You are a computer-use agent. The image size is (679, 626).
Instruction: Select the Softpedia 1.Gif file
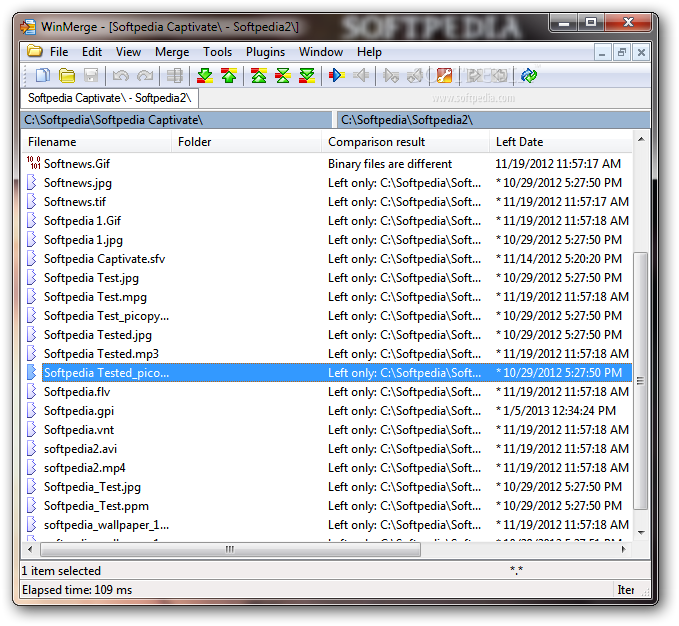point(82,221)
